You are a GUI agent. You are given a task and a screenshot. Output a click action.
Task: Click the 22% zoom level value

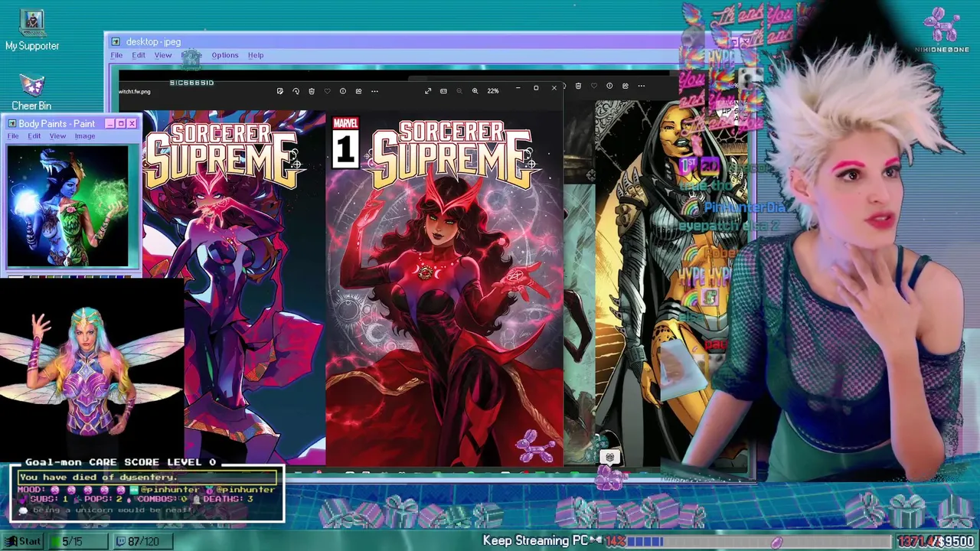(493, 91)
